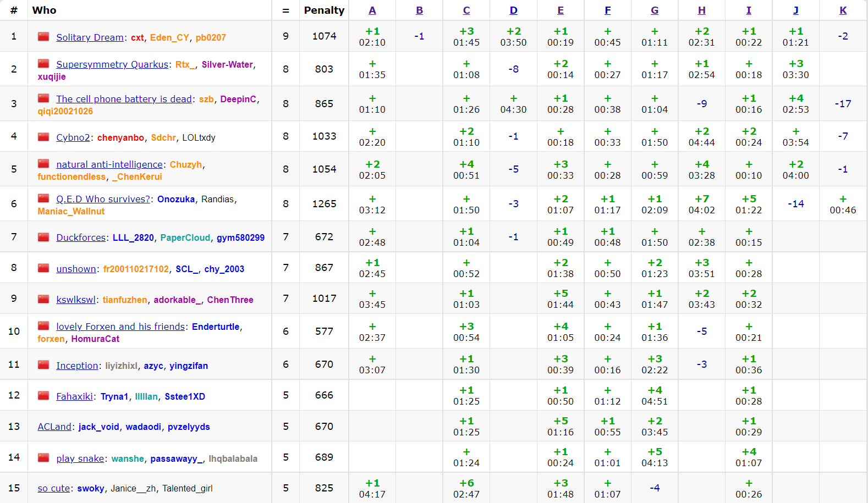Click the flag icon beside Inception team
This screenshot has height=503, width=868.
(43, 365)
